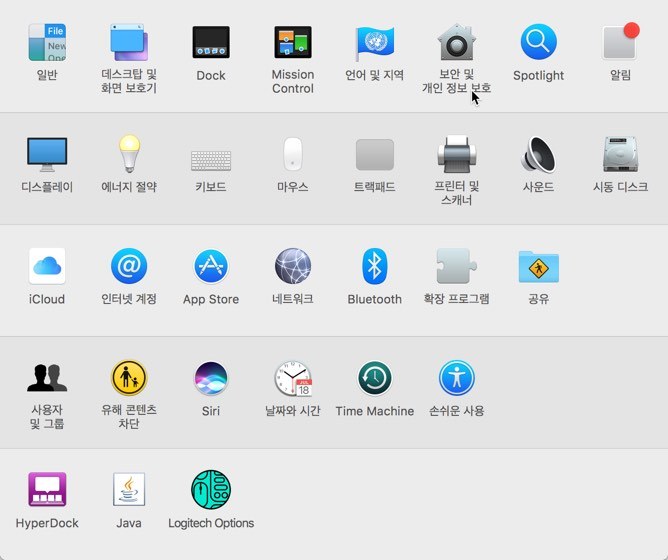
Task: Open 사용자 및 그룹 users pane
Action: tap(47, 378)
